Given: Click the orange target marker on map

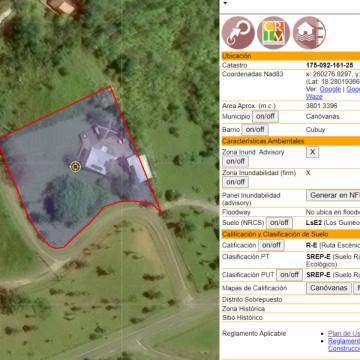Looking at the screenshot, I should pyautogui.click(x=76, y=166).
